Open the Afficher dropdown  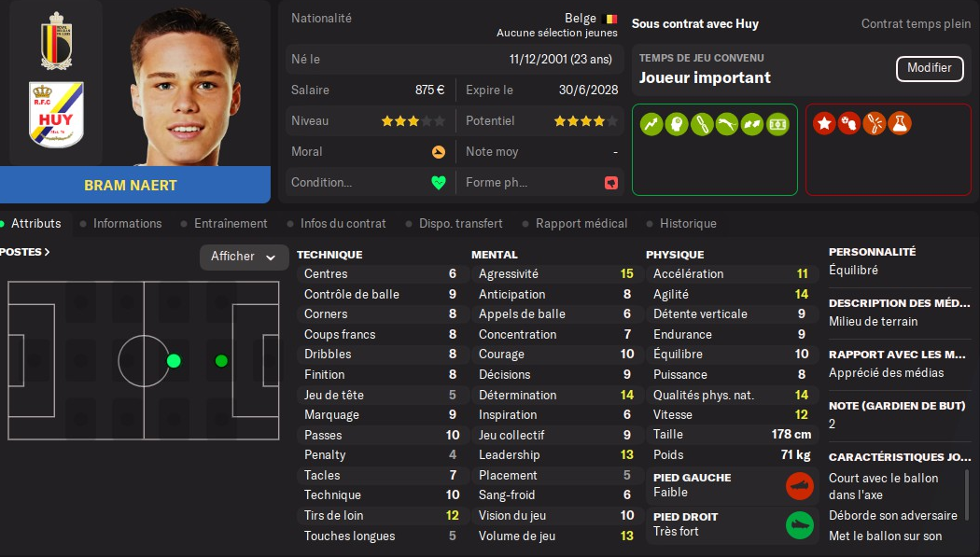coord(245,257)
